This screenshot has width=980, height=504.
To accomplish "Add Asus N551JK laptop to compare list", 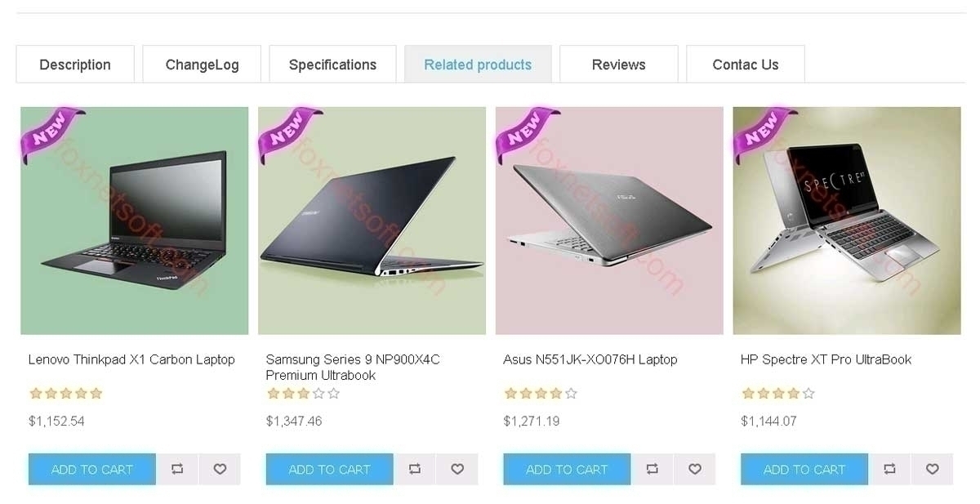I will point(652,469).
